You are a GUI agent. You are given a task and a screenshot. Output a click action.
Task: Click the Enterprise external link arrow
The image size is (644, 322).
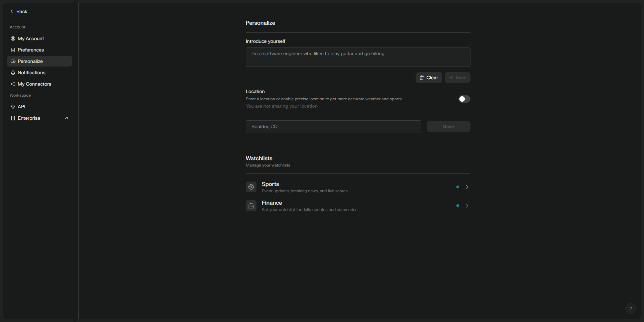pos(66,118)
